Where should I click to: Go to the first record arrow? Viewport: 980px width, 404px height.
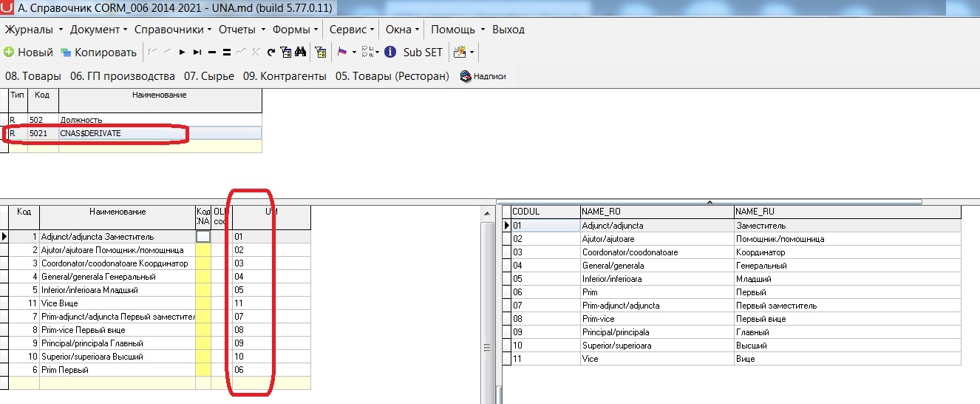pyautogui.click(x=152, y=53)
